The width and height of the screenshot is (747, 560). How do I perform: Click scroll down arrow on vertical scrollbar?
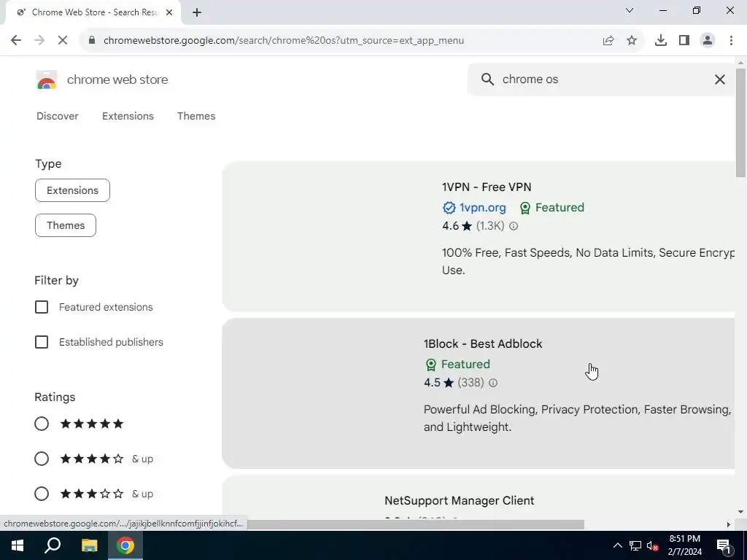click(x=741, y=513)
